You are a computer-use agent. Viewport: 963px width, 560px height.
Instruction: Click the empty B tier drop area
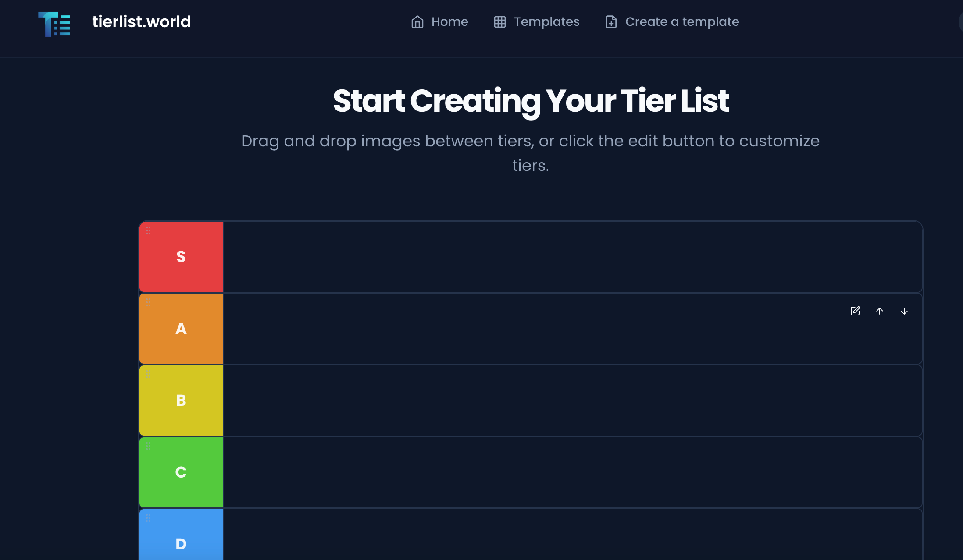(x=573, y=401)
